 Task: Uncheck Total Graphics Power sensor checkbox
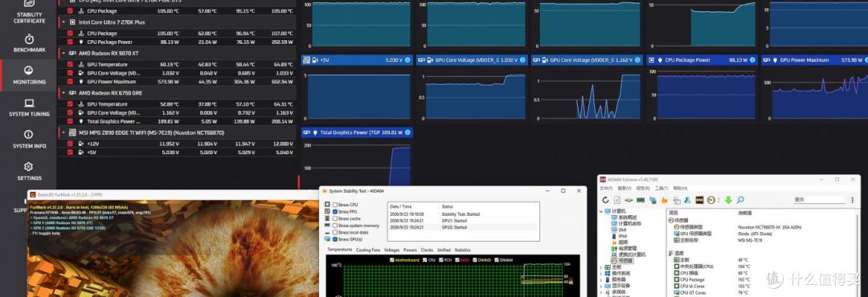tap(70, 121)
